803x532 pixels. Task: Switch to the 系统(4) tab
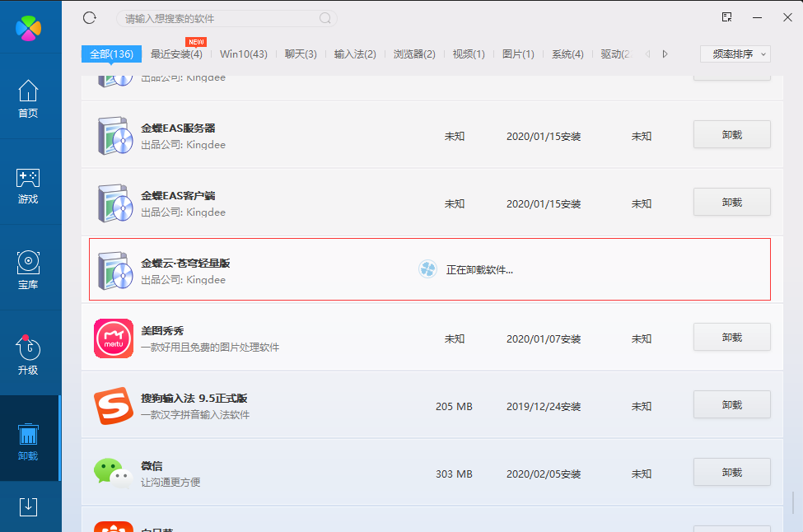click(x=567, y=54)
